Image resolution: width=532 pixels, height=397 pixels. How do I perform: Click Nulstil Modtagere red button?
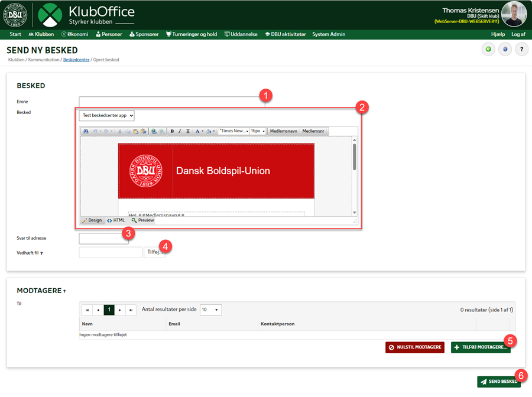414,347
